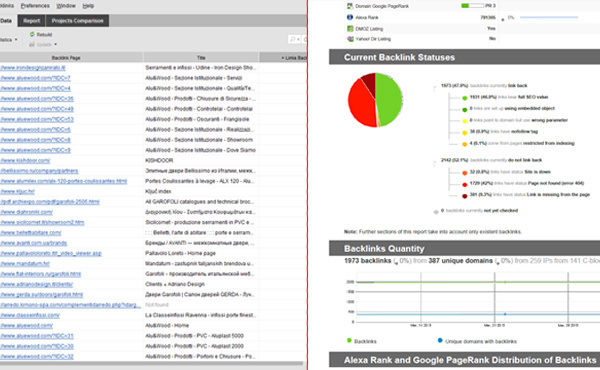Click the dark green embedded object dot
This screenshot has height=370, width=600.
(465, 109)
